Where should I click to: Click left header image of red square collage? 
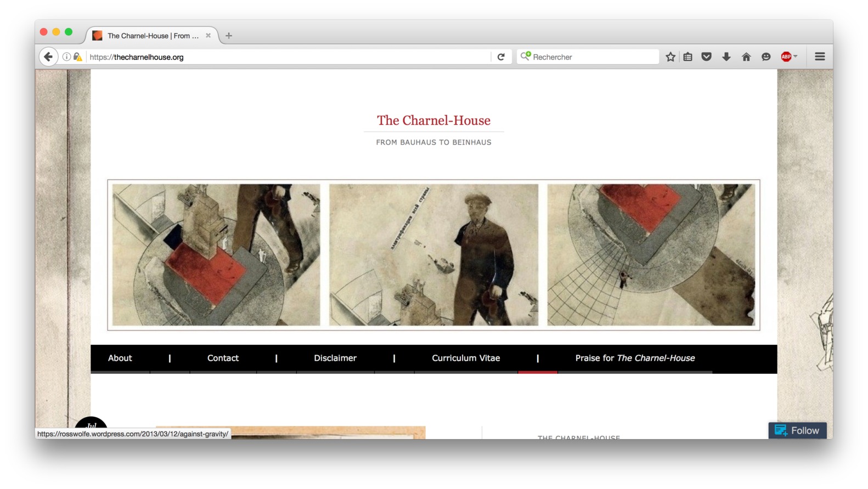point(216,255)
